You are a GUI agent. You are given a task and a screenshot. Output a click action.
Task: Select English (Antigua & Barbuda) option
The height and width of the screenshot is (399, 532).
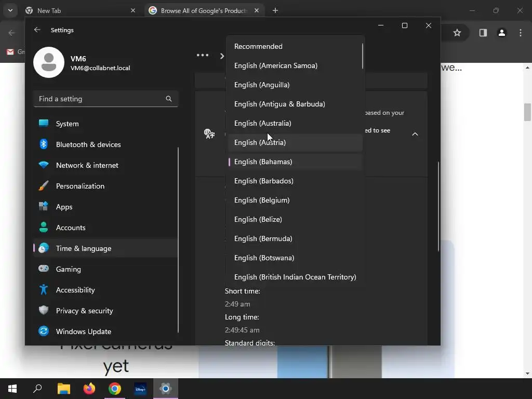click(294, 104)
